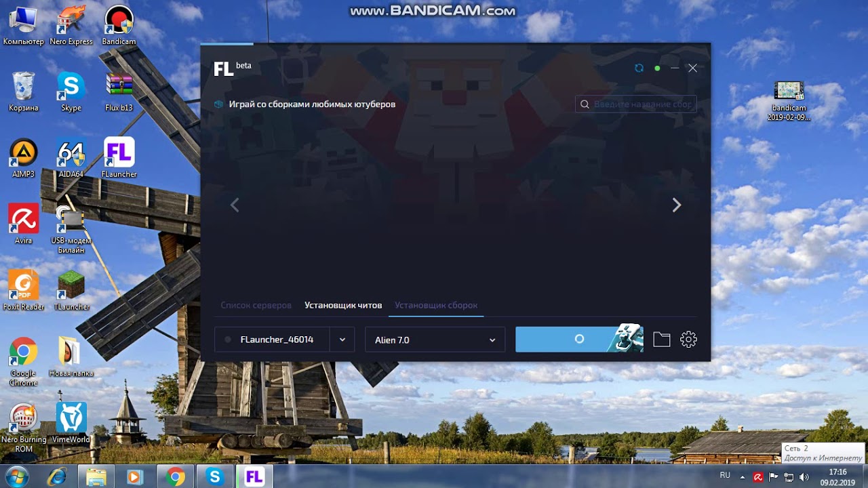Open Skype from the taskbar
Screen dimensions: 868x488
[215, 477]
